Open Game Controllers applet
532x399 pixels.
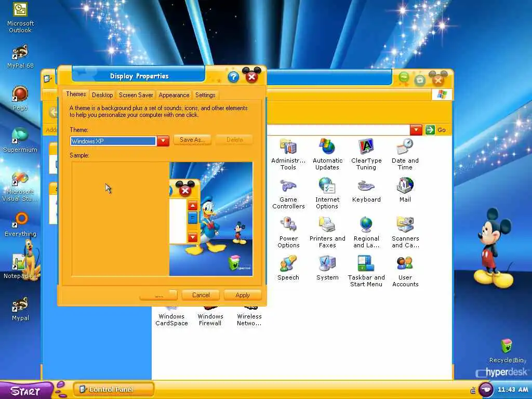(x=288, y=193)
